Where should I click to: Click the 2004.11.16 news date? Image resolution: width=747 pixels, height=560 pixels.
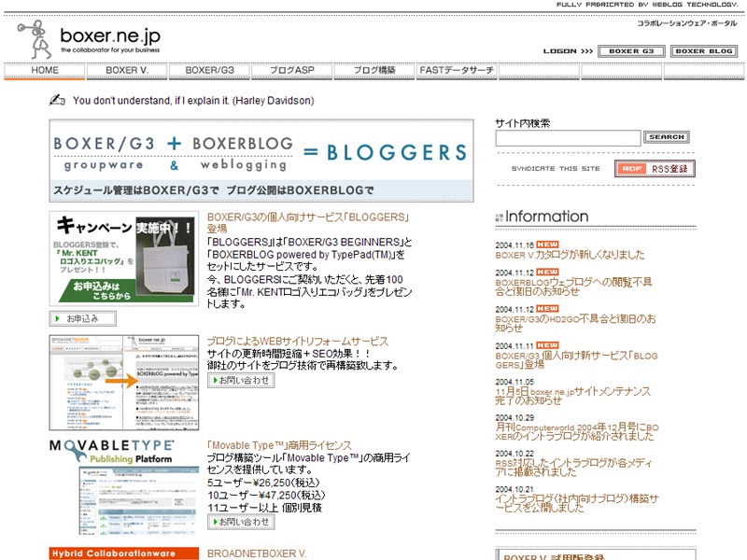[514, 245]
